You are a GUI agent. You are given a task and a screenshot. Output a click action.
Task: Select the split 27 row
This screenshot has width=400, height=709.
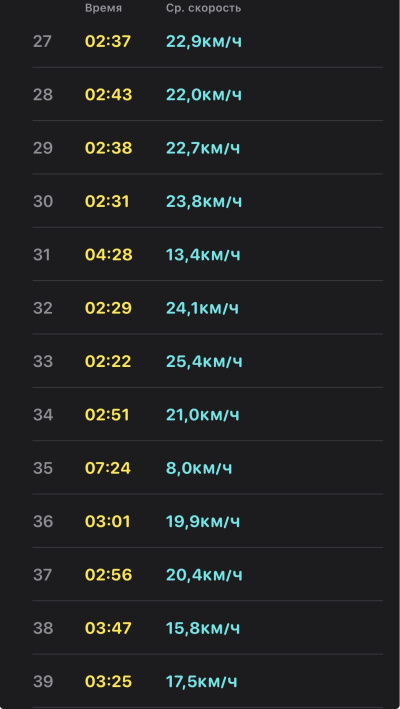click(207, 41)
